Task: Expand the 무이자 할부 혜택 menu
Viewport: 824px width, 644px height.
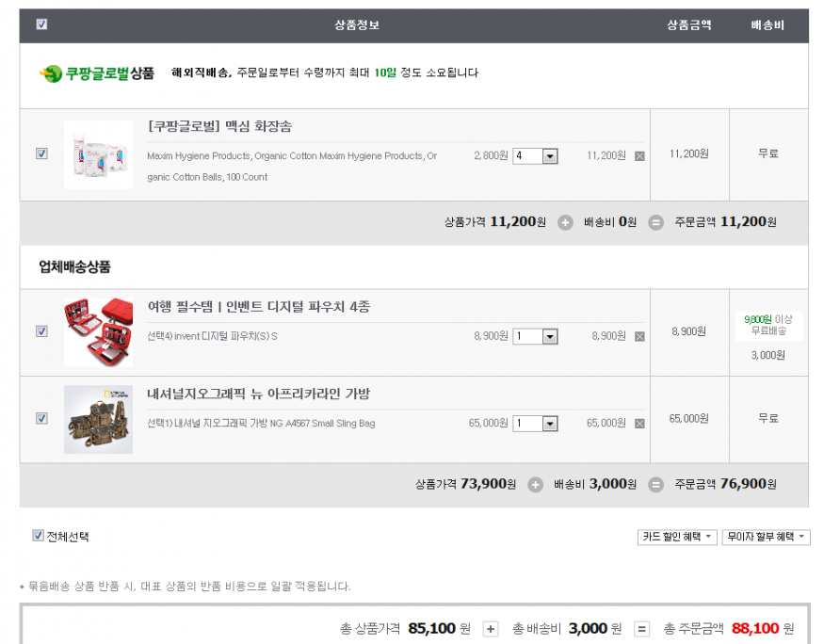Action: 766,537
